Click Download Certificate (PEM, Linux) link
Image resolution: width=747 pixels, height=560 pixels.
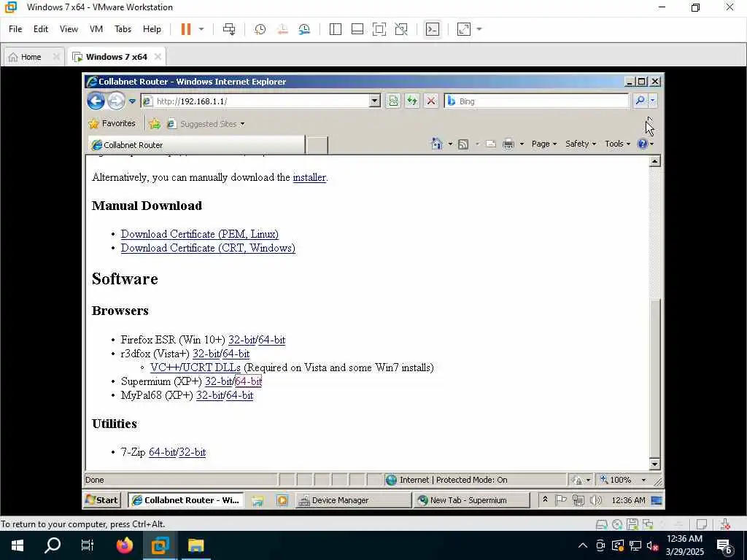click(200, 234)
